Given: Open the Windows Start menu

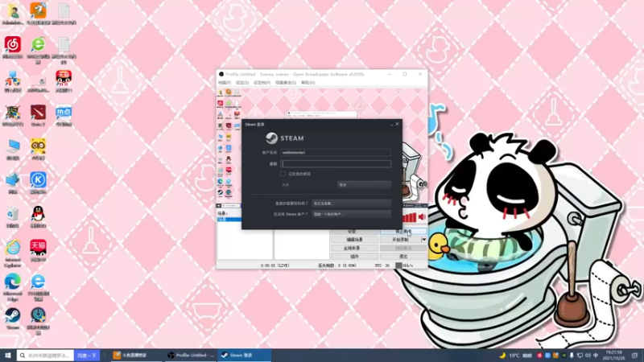Looking at the screenshot, I should pyautogui.click(x=8, y=356).
